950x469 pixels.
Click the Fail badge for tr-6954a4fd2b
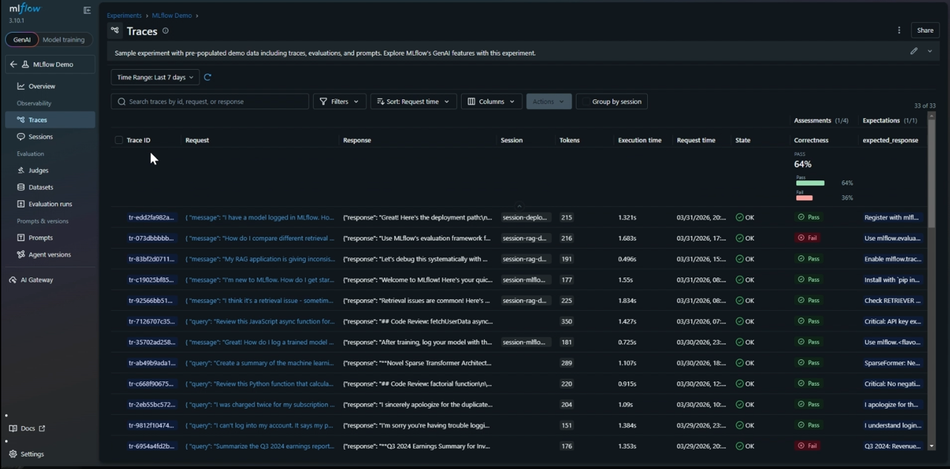click(x=808, y=446)
